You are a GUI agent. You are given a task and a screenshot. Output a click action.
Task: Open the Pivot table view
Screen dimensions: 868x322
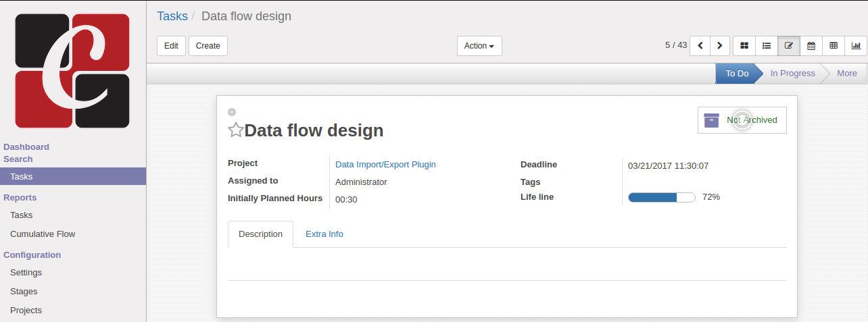coord(834,46)
